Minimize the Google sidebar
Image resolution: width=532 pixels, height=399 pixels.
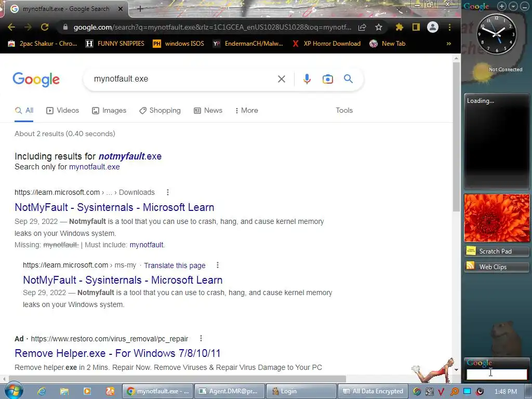pyautogui.click(x=525, y=6)
